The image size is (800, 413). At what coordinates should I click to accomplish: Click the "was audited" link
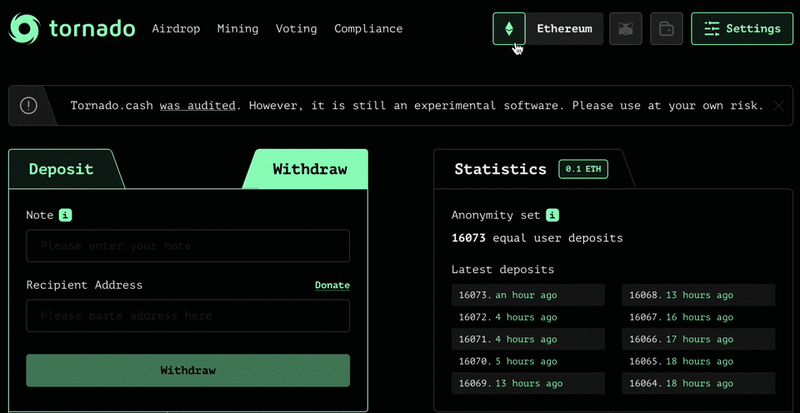point(197,105)
